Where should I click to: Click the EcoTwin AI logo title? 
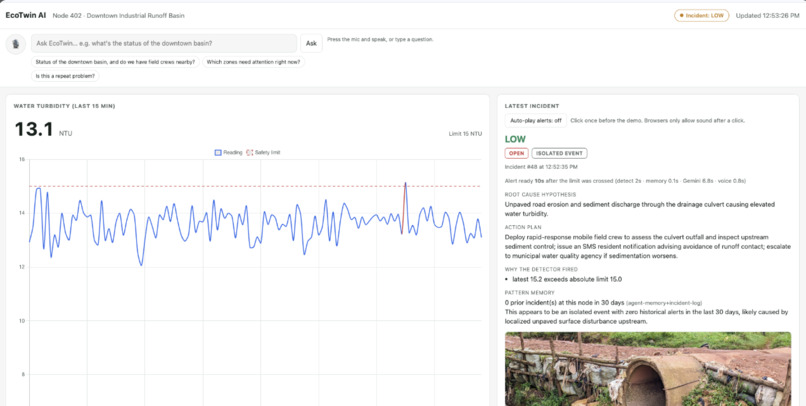point(26,15)
